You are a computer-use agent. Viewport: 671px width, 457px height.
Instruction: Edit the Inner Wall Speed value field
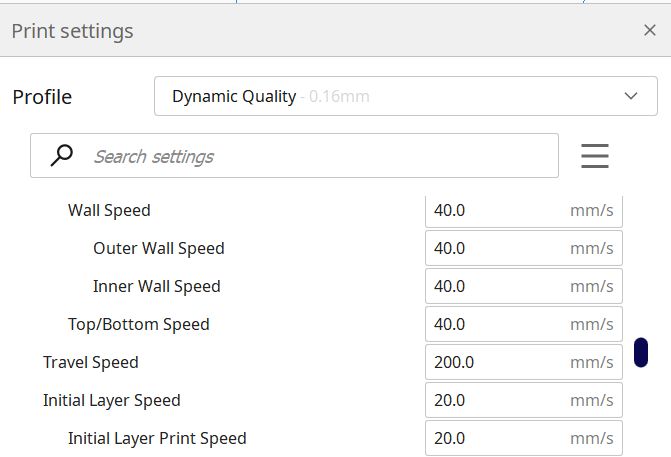[x=524, y=286]
